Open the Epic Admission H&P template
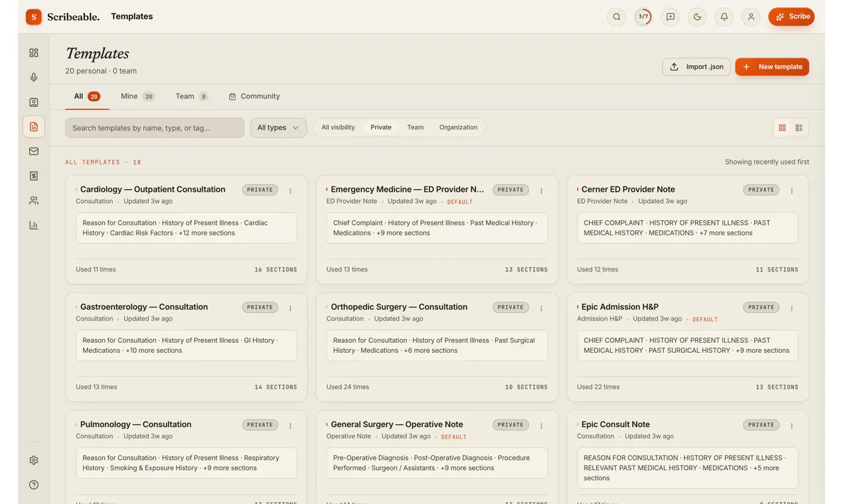 [688, 347]
